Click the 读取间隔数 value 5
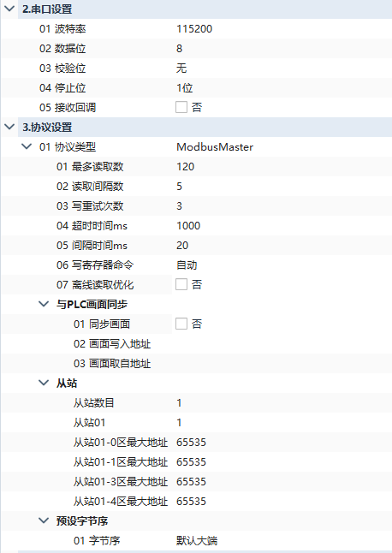This screenshot has height=553, width=392. 179,187
